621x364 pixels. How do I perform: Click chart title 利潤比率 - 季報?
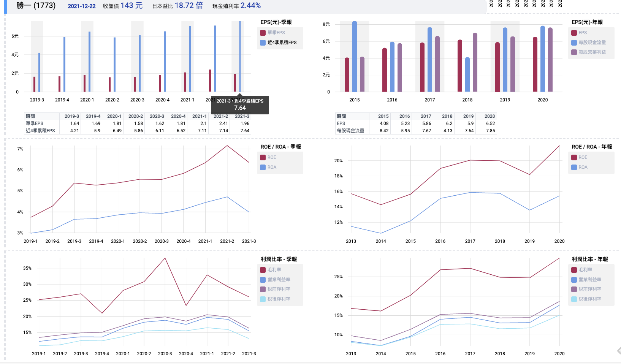coord(279,259)
